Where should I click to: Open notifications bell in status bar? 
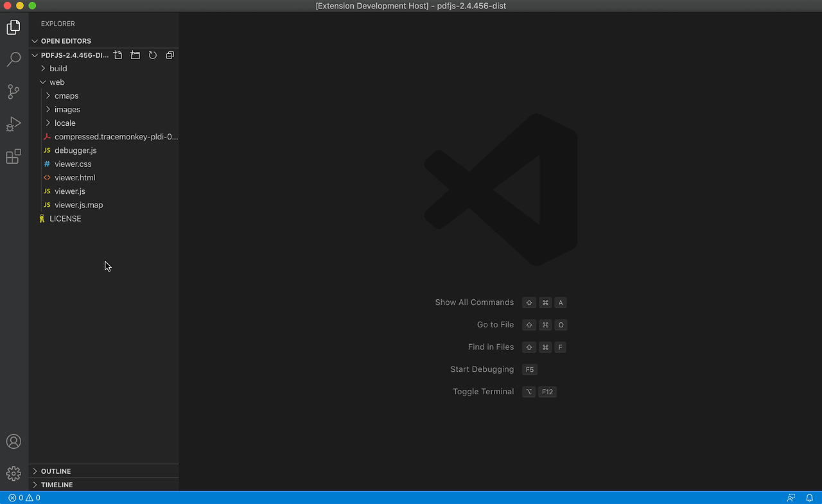coord(810,498)
